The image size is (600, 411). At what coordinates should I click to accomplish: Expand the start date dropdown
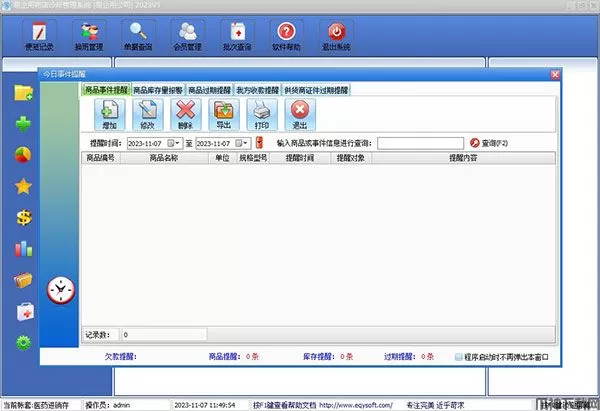pyautogui.click(x=177, y=144)
